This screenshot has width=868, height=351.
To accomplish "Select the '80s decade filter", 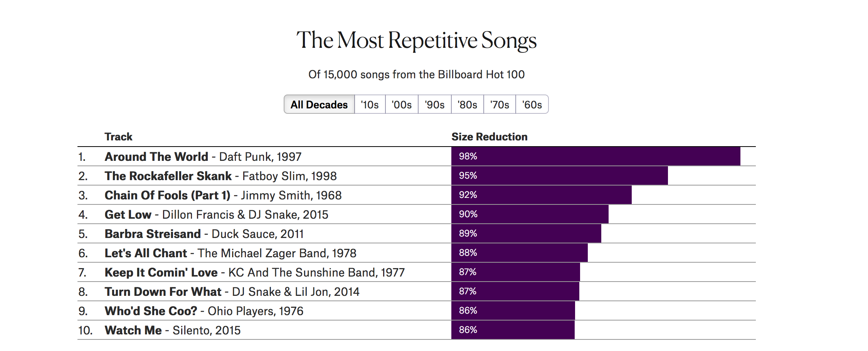I will [467, 104].
